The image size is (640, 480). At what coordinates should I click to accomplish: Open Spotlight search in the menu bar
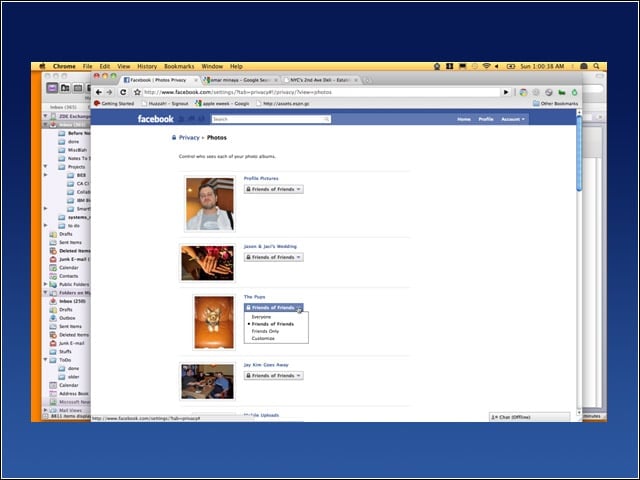click(x=596, y=66)
